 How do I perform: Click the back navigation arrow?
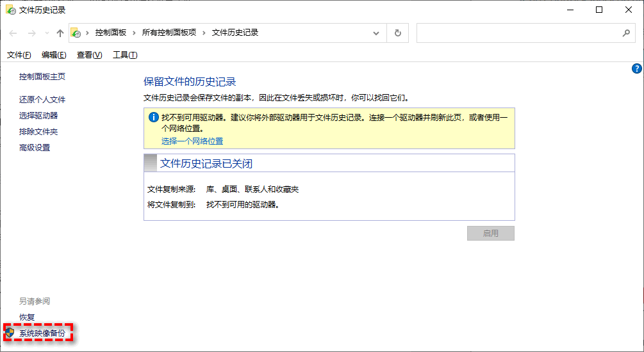coord(13,33)
